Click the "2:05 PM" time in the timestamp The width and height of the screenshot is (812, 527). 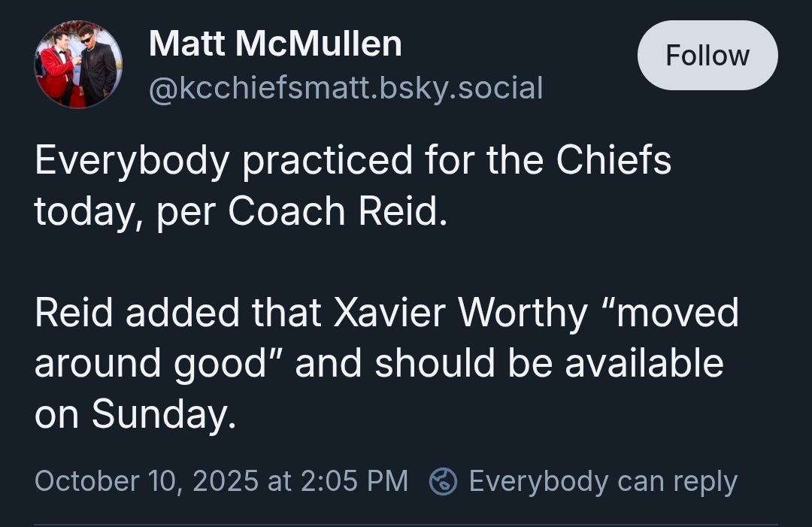(x=353, y=481)
